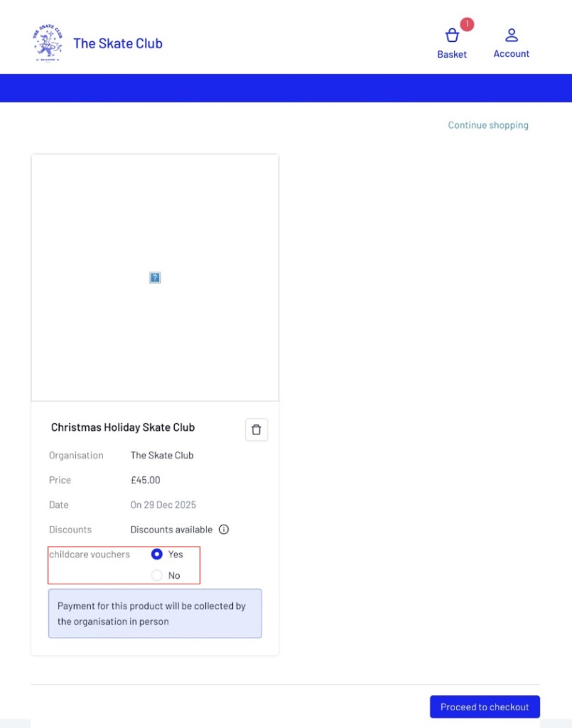
Task: Click the red basket count badge
Action: (467, 24)
